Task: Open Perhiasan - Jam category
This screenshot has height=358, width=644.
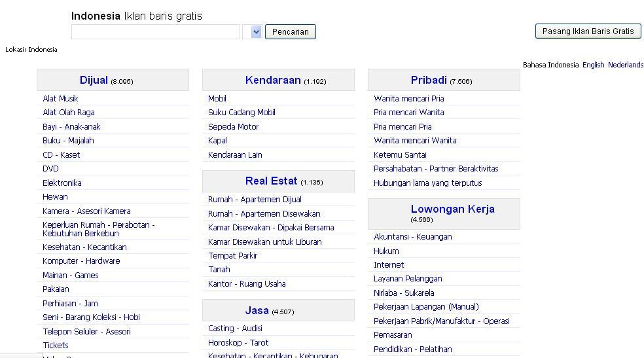Action: click(70, 304)
